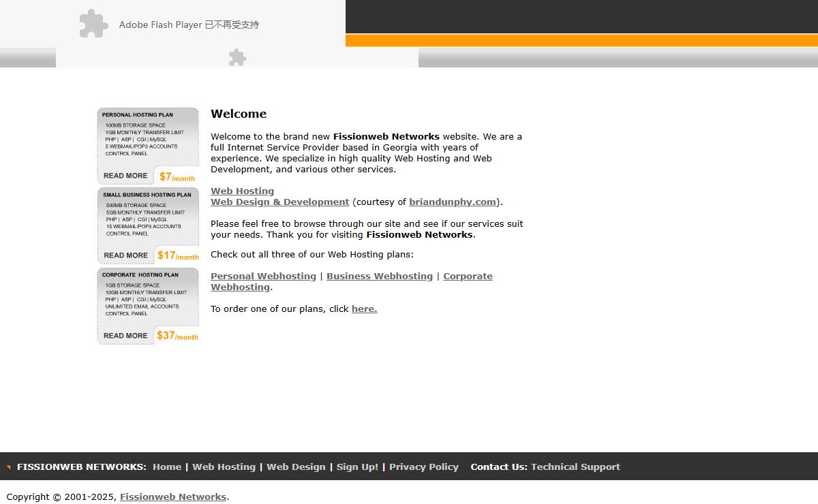
Task: Click the orange arrow icon in footer
Action: 8,467
